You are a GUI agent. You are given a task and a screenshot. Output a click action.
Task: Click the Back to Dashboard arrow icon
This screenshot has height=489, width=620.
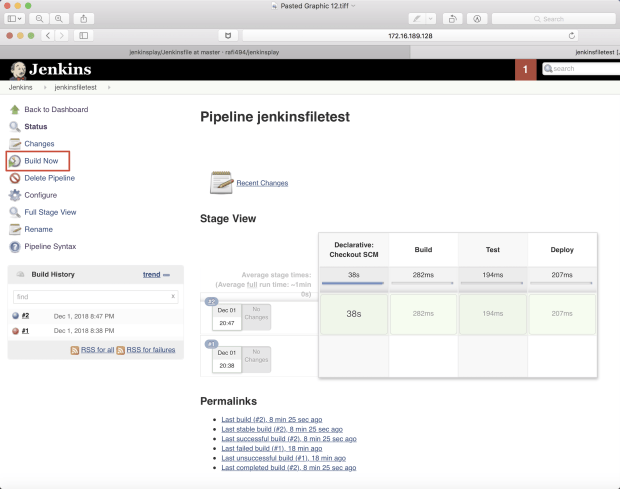15,110
